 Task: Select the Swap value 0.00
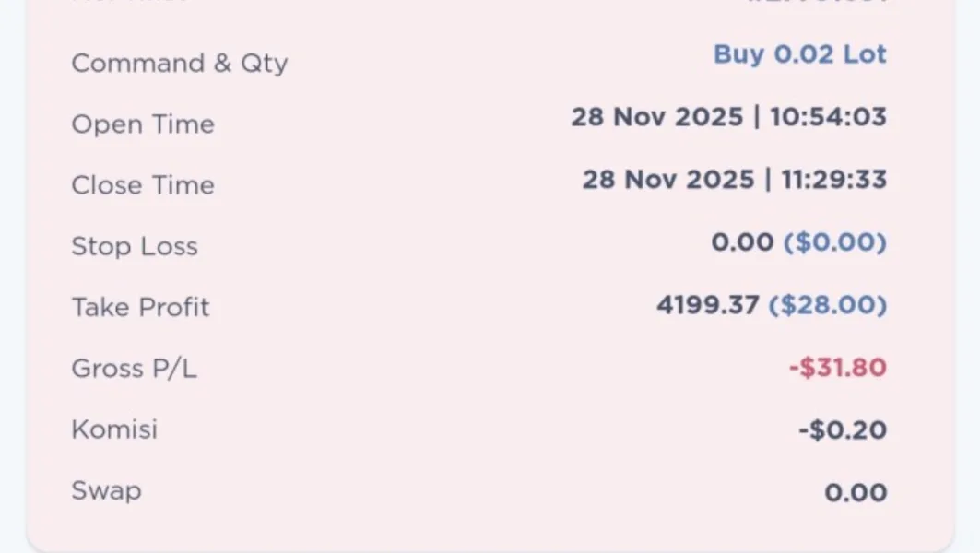(856, 492)
